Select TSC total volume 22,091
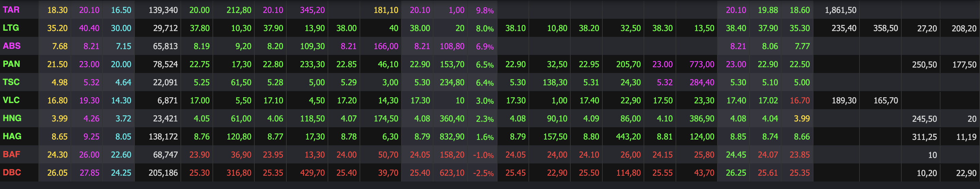The image size is (980, 189). (165, 83)
